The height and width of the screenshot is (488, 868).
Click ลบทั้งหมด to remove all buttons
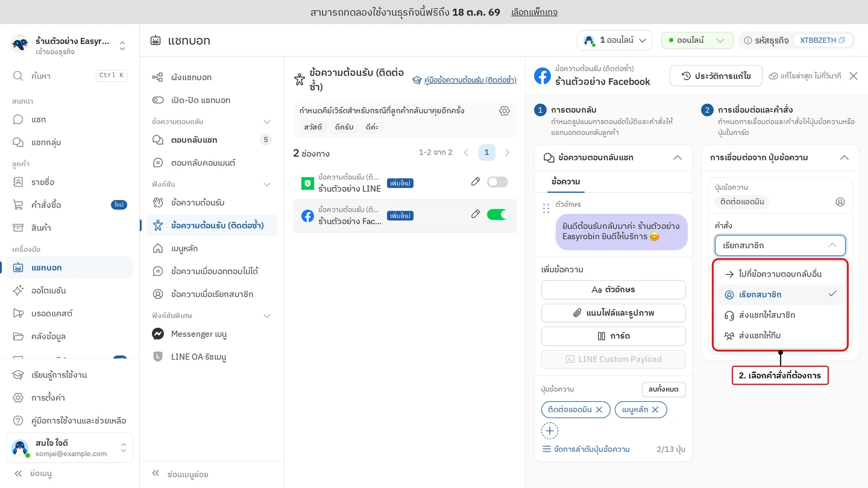(x=664, y=389)
